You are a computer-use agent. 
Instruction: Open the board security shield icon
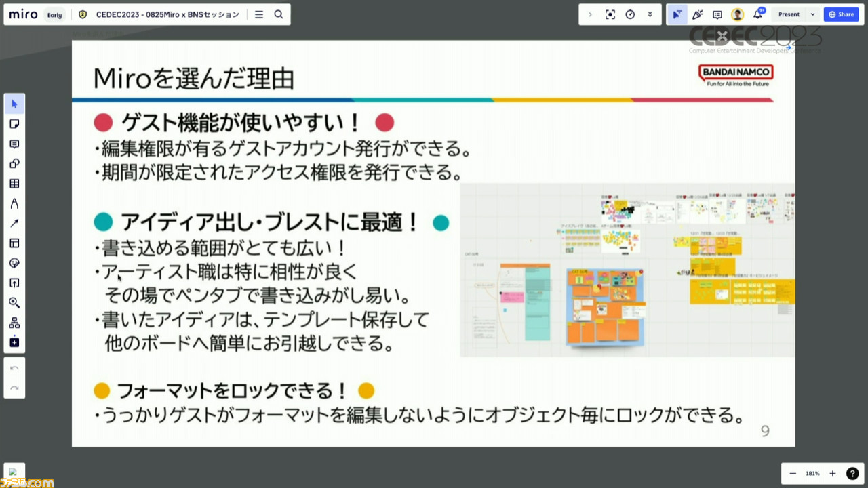tap(83, 14)
